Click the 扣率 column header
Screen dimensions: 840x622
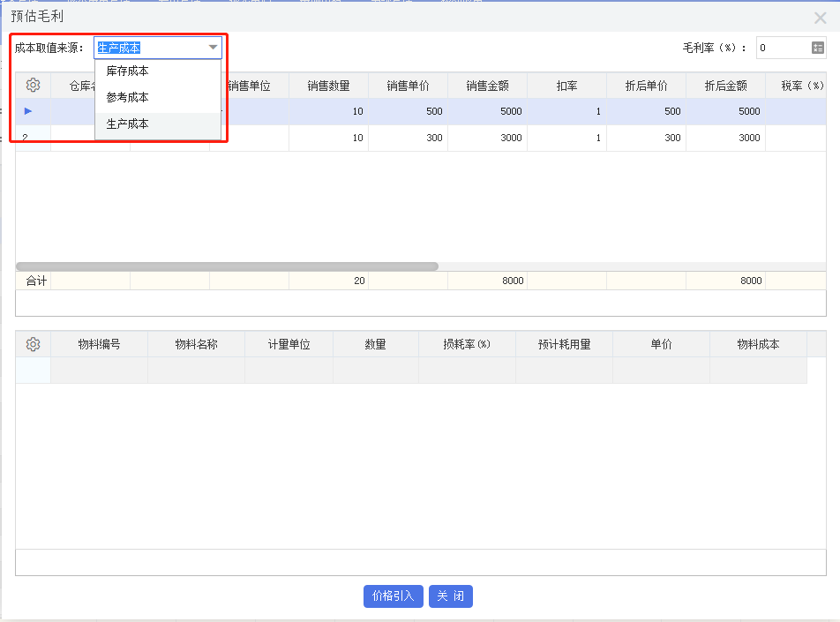pos(566,84)
